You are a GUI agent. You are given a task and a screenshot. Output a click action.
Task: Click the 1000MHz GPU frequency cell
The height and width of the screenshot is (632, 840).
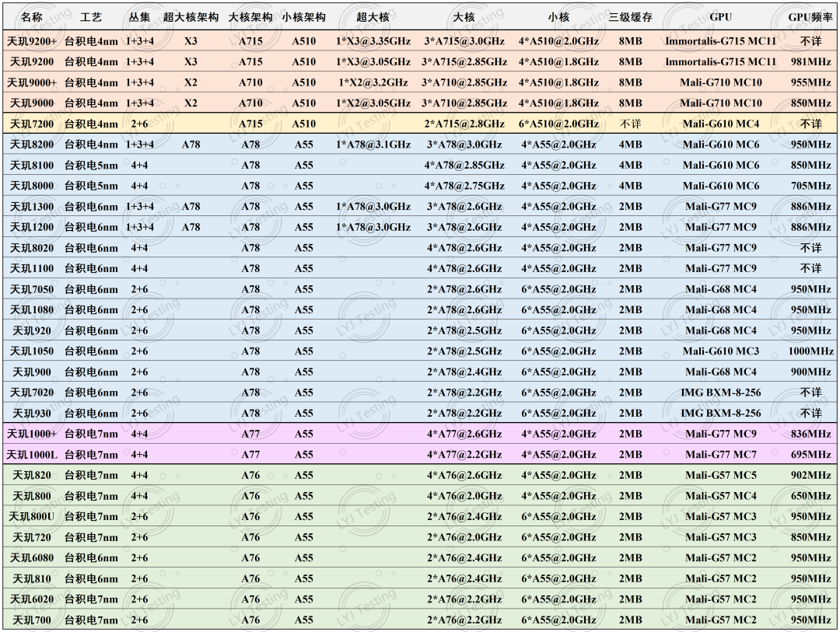[810, 351]
